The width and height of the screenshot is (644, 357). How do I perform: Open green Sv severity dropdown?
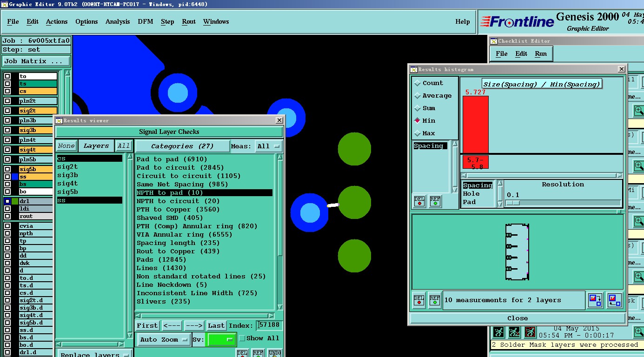pyautogui.click(x=221, y=340)
